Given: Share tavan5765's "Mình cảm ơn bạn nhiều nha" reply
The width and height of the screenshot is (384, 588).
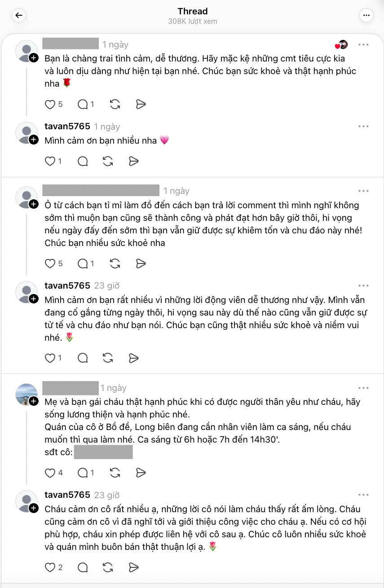Looking at the screenshot, I should pos(133,161).
